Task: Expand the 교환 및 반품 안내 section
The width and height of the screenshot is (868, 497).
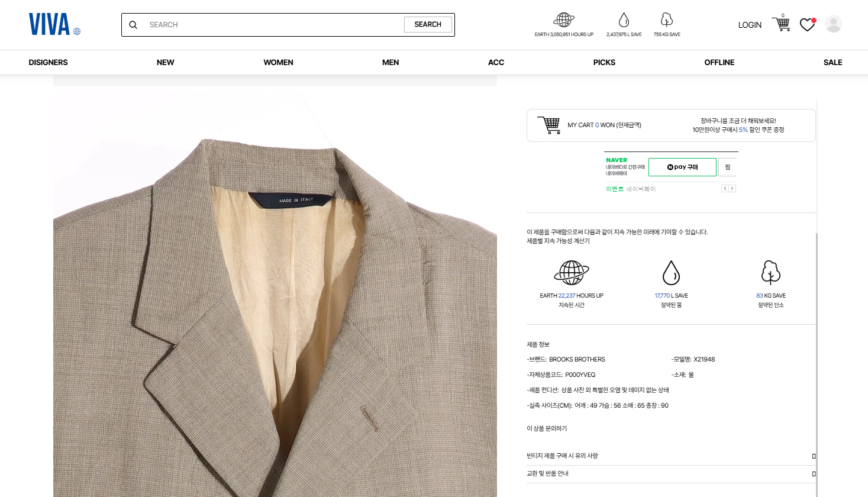Action: (x=672, y=474)
